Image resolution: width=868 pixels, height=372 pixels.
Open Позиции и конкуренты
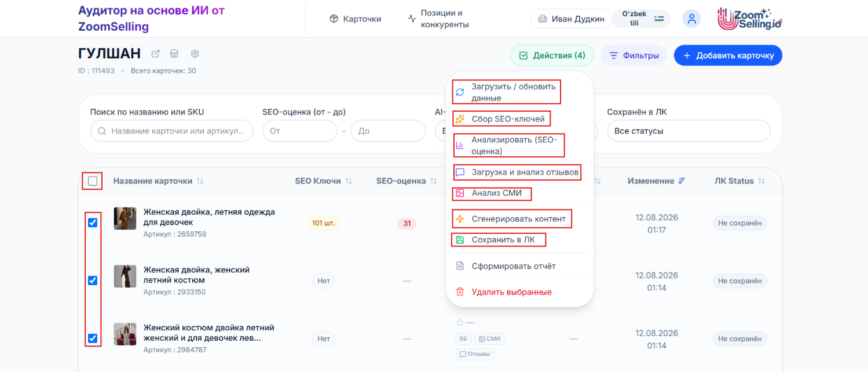click(438, 19)
